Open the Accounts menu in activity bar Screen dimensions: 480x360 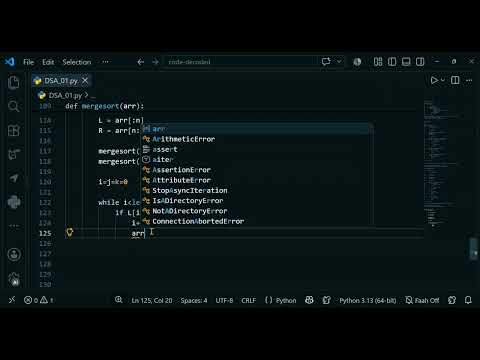pyautogui.click(x=14, y=255)
